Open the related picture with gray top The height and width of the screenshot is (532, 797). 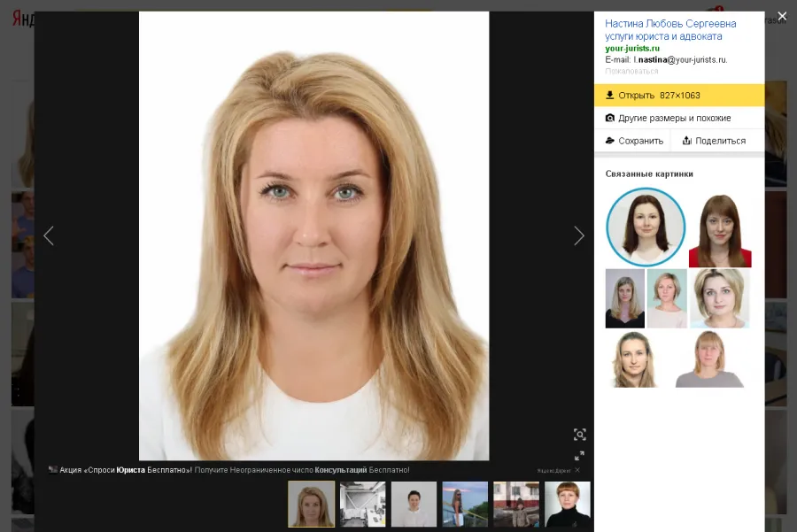tap(709, 359)
